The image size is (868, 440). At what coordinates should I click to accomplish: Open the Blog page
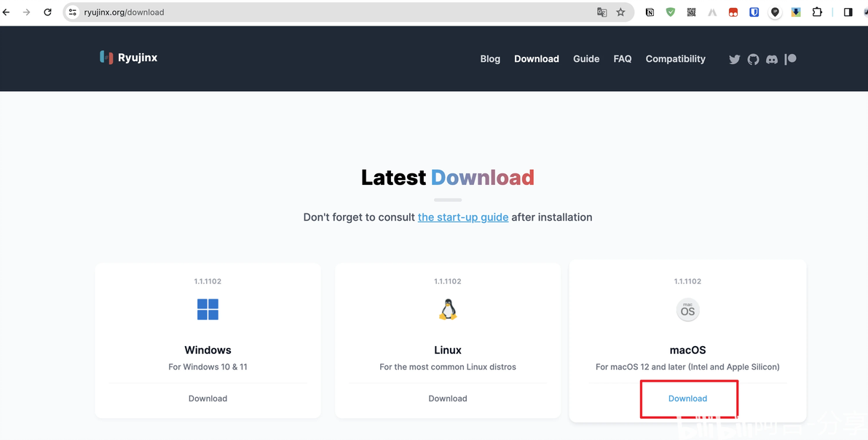[x=490, y=59]
